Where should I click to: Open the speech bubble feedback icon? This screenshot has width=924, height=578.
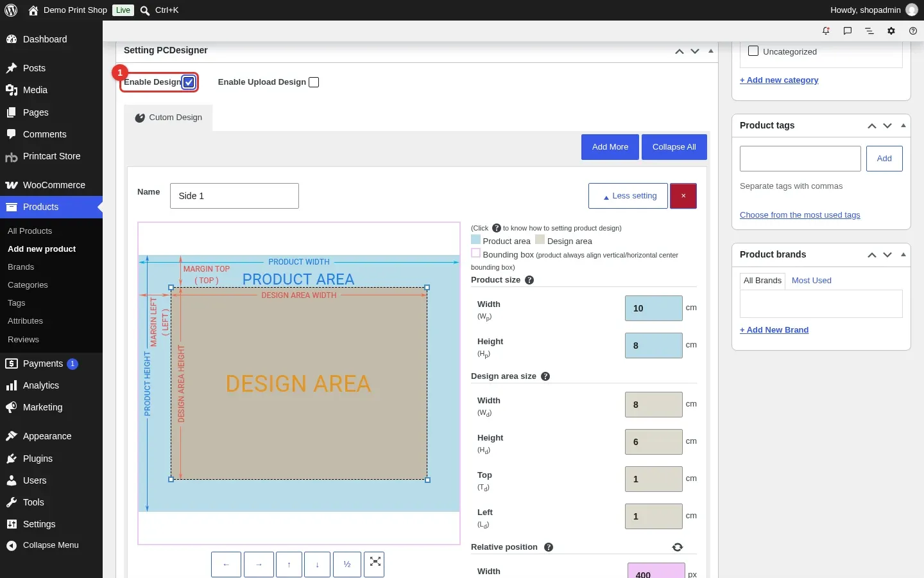pos(848,31)
